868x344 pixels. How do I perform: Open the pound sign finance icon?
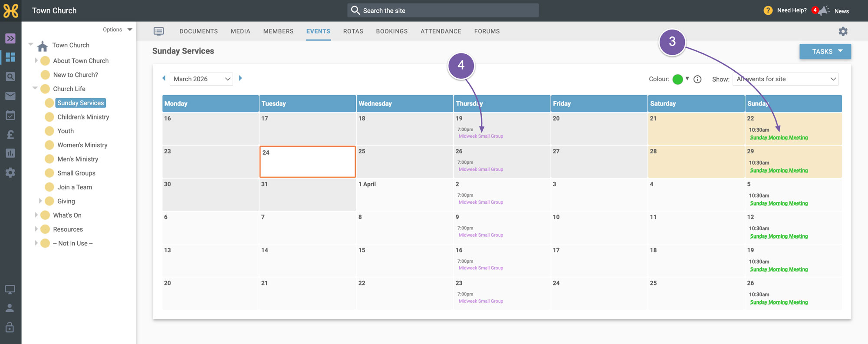(10, 134)
